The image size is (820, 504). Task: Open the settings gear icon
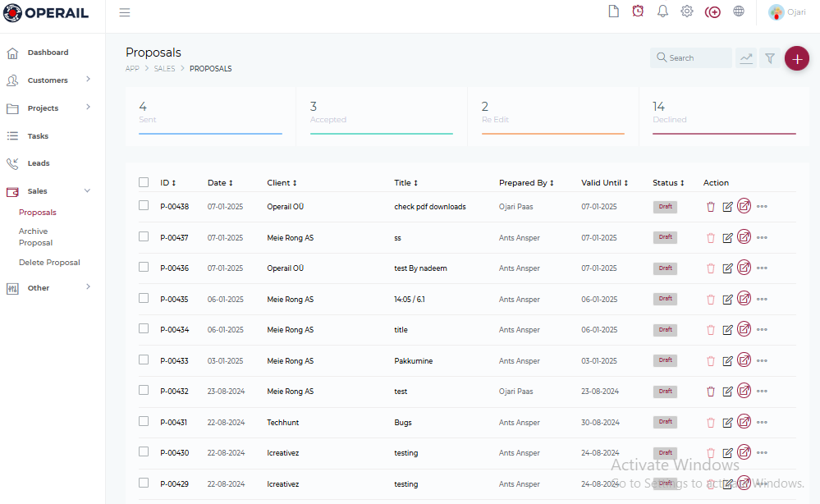687,11
